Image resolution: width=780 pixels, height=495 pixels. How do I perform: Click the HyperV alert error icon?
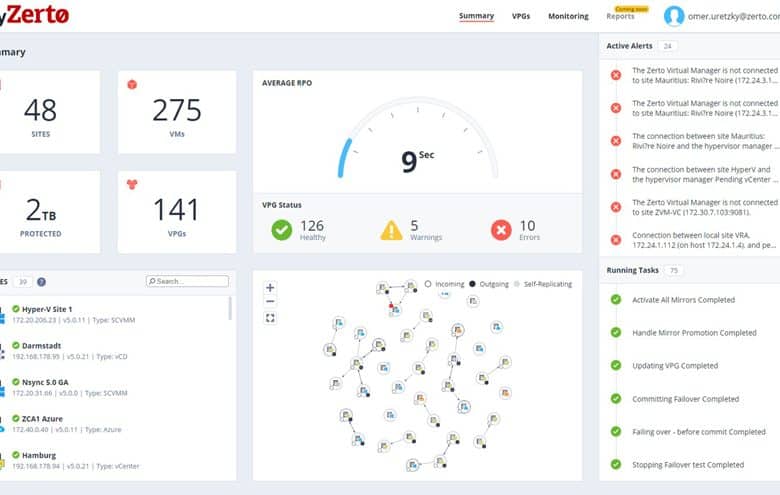(x=616, y=174)
